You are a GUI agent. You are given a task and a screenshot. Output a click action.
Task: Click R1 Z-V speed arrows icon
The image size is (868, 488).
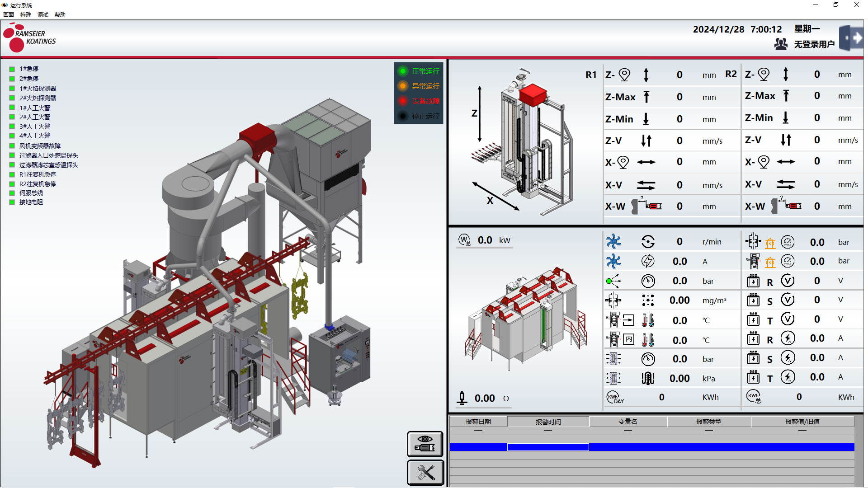(646, 141)
